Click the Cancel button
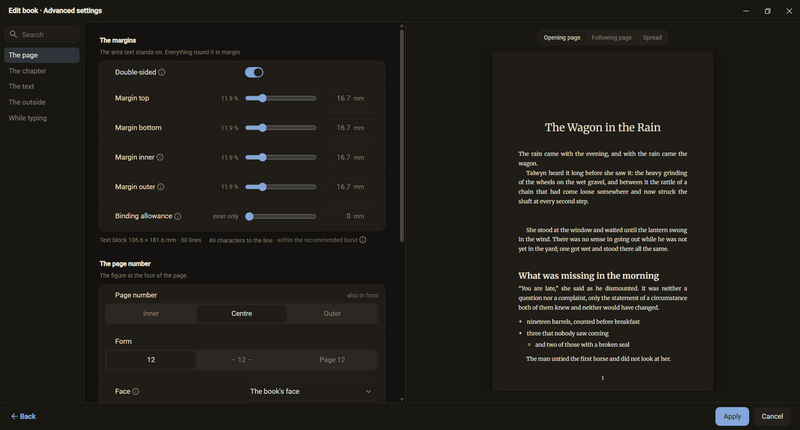The width and height of the screenshot is (800, 430). (772, 416)
